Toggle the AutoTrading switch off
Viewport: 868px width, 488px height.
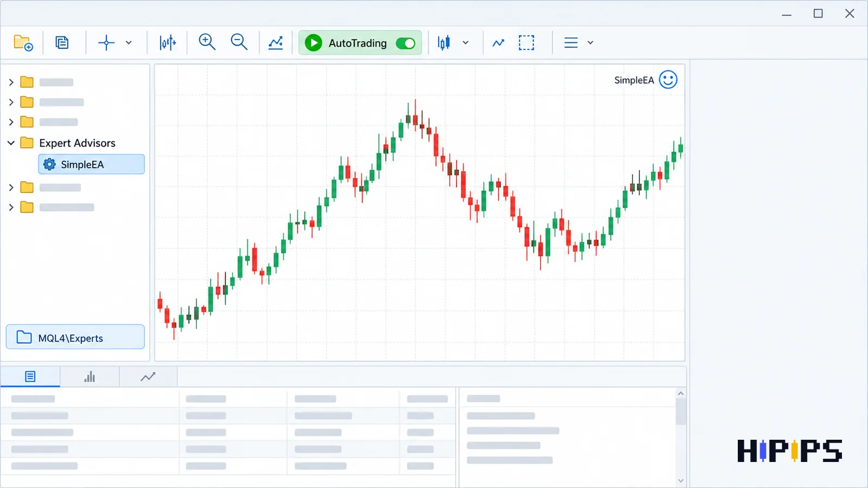(x=405, y=43)
